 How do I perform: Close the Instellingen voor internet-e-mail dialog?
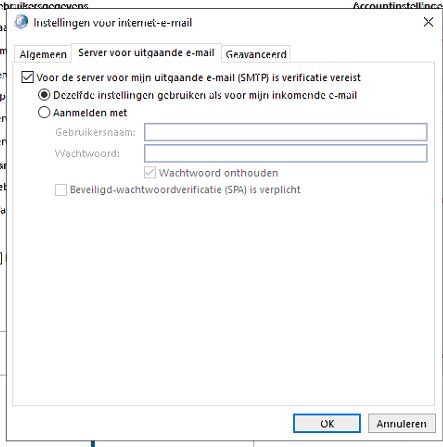[428, 22]
